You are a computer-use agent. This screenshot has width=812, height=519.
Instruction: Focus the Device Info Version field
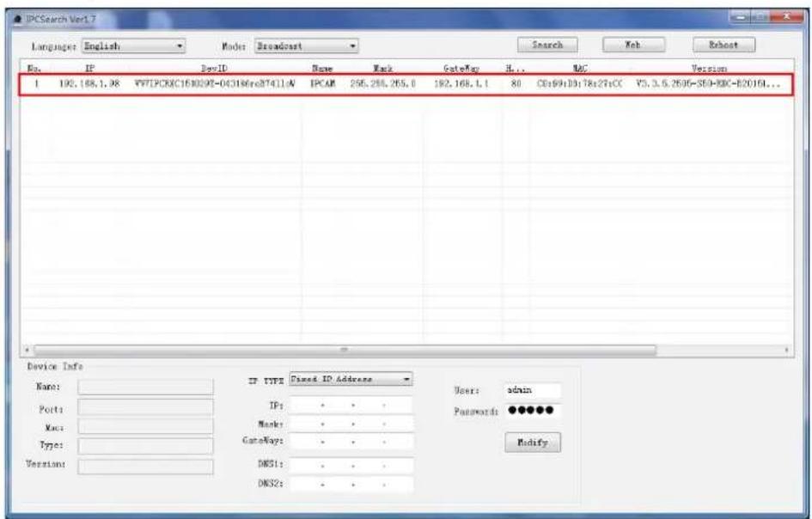click(x=145, y=467)
